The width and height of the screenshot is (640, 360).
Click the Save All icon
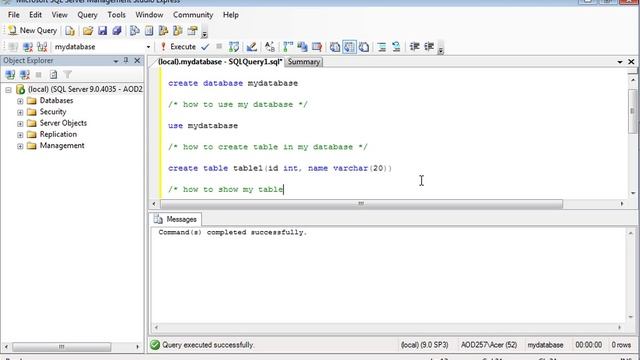[x=117, y=31]
